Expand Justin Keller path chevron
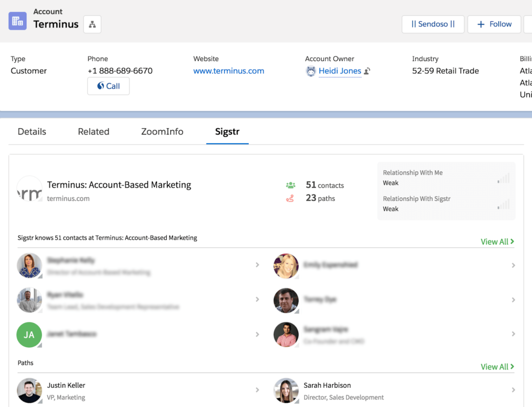 [257, 390]
